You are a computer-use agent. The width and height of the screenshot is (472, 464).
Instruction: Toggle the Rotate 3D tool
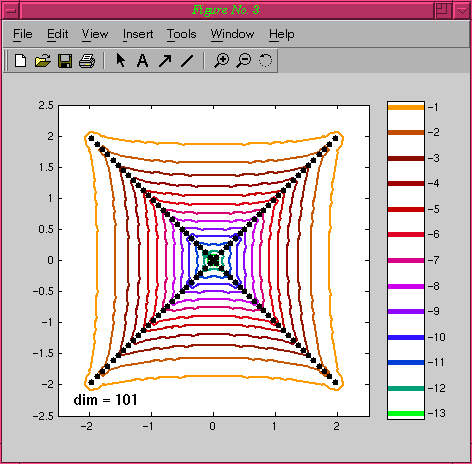coord(265,61)
